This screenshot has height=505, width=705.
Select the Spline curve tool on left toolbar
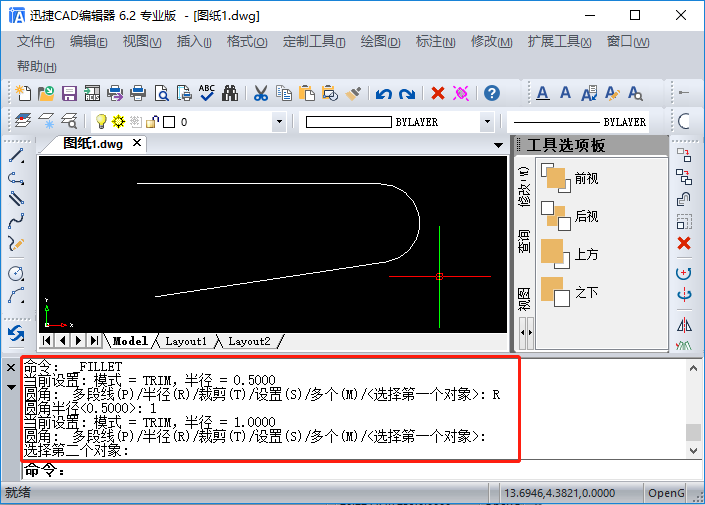point(16,220)
